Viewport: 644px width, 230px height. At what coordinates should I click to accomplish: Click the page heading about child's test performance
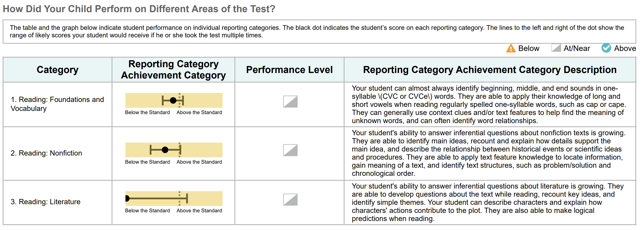point(139,9)
